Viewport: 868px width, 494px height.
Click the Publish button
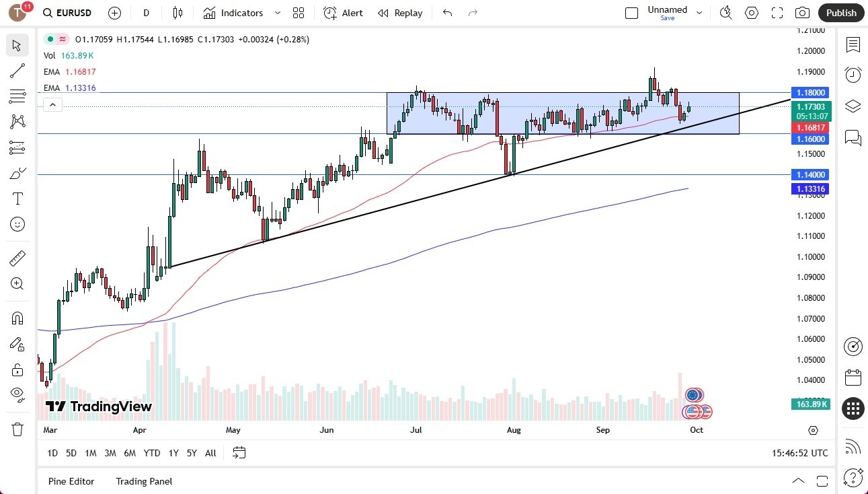click(840, 12)
